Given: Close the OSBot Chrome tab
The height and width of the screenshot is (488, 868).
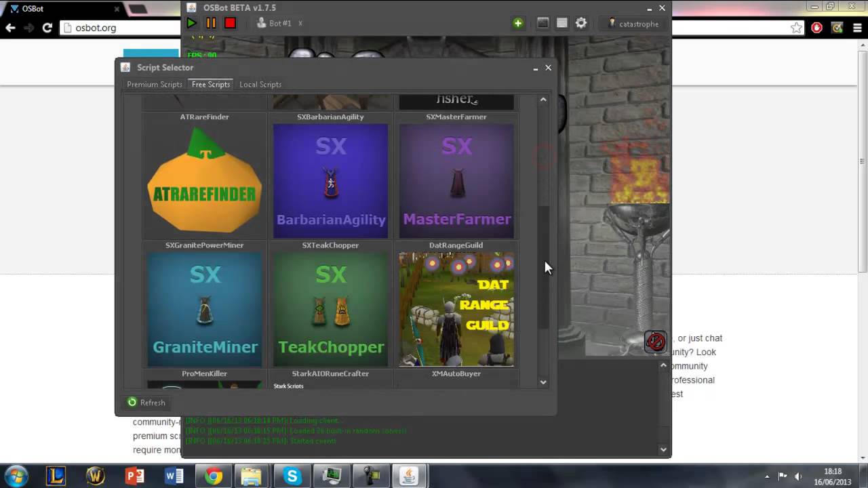Looking at the screenshot, I should point(117,9).
